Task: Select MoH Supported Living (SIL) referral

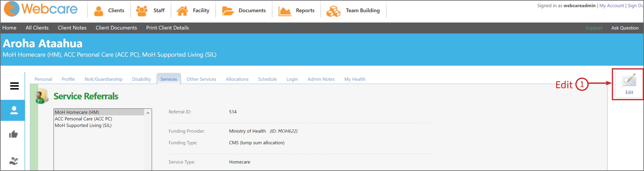Action: tap(83, 125)
